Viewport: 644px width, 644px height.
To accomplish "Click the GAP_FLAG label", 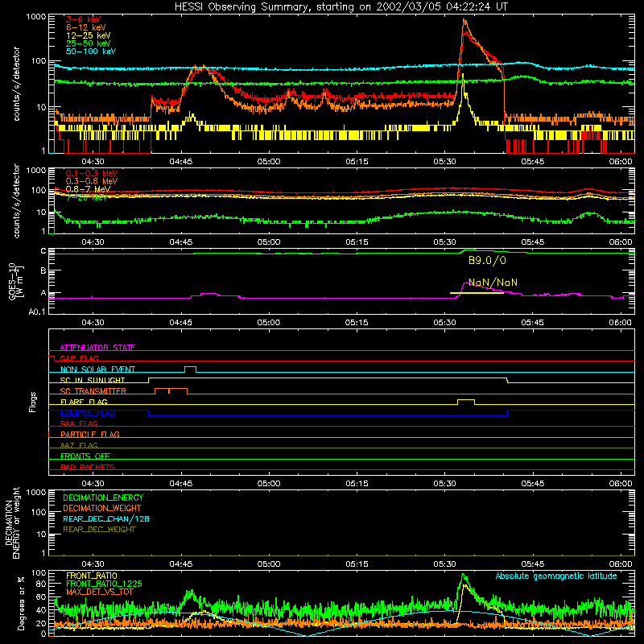I will tap(79, 358).
